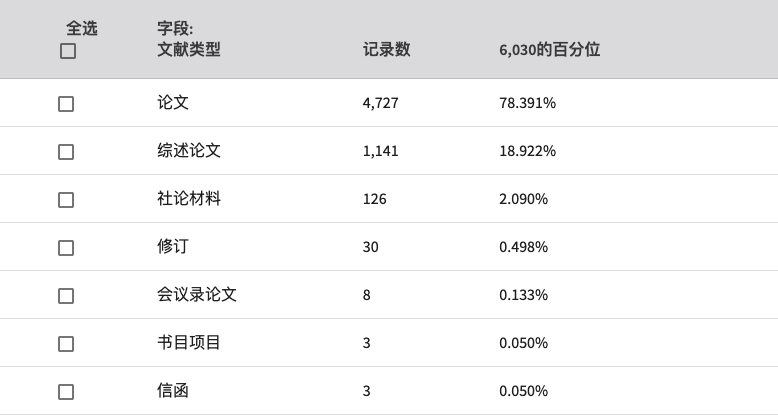Click the 6,030的百分位 column header

click(x=550, y=49)
